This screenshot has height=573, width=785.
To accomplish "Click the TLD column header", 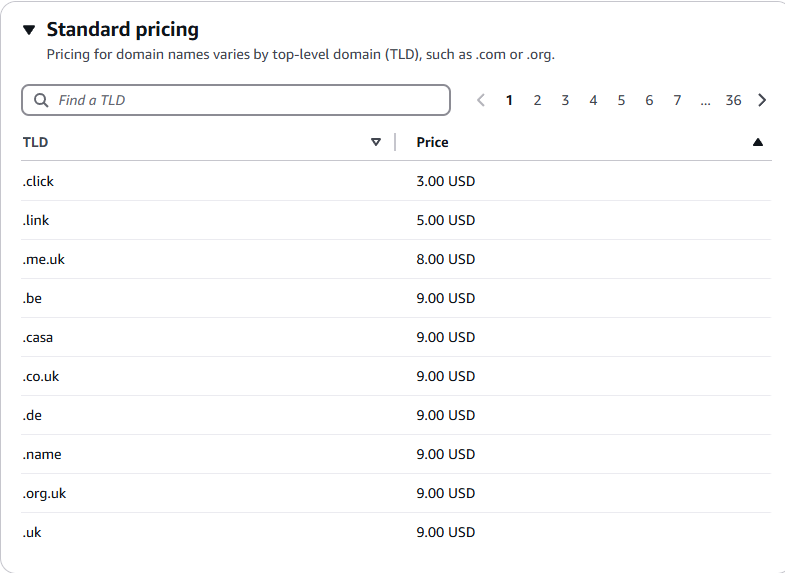I will coord(36,142).
